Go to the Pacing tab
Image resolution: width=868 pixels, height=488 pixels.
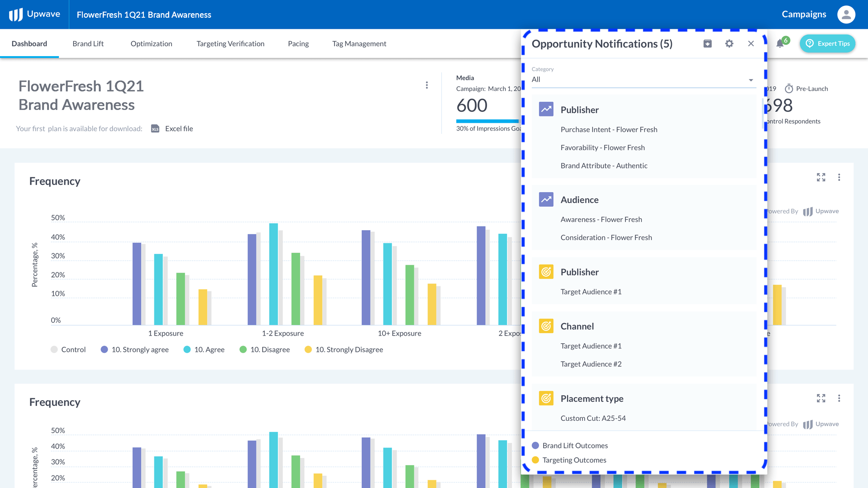tap(298, 44)
